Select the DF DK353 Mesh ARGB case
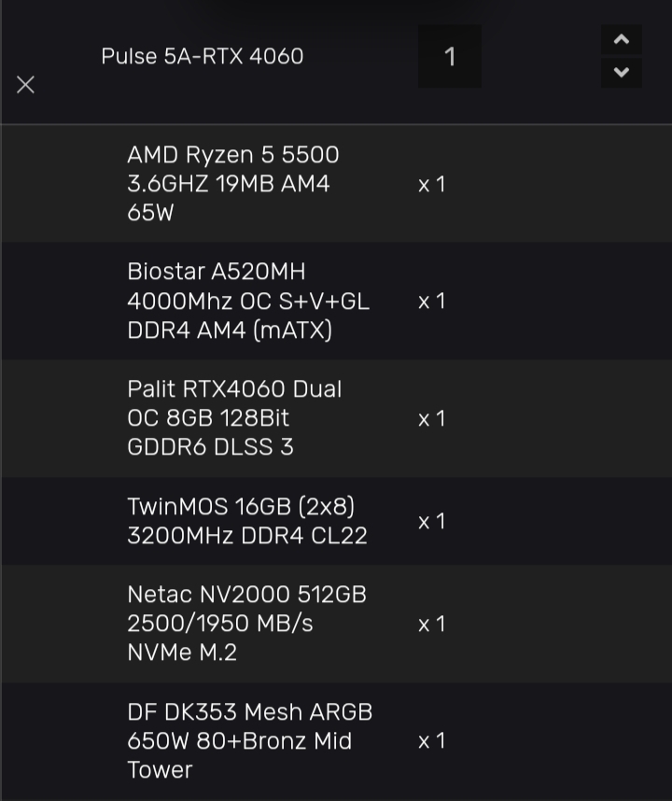 tap(250, 740)
